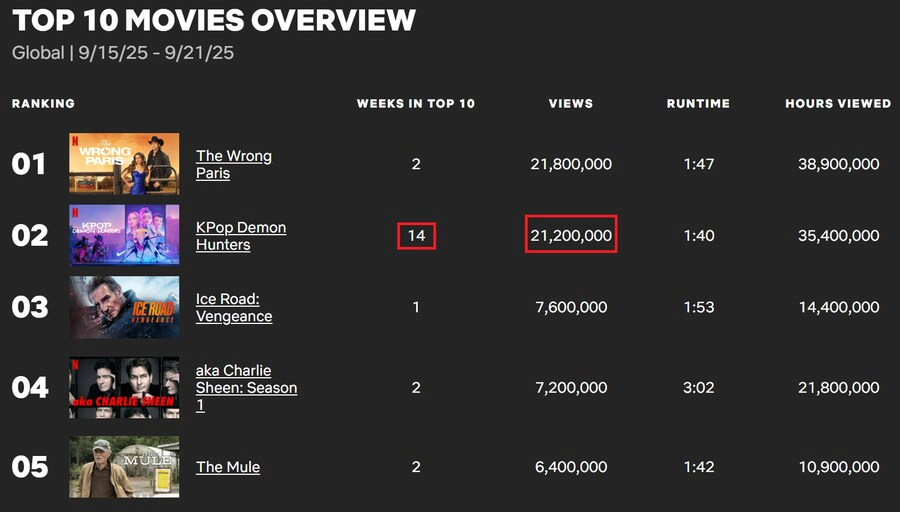
Task: Select the Hours Viewed column header
Action: point(838,104)
